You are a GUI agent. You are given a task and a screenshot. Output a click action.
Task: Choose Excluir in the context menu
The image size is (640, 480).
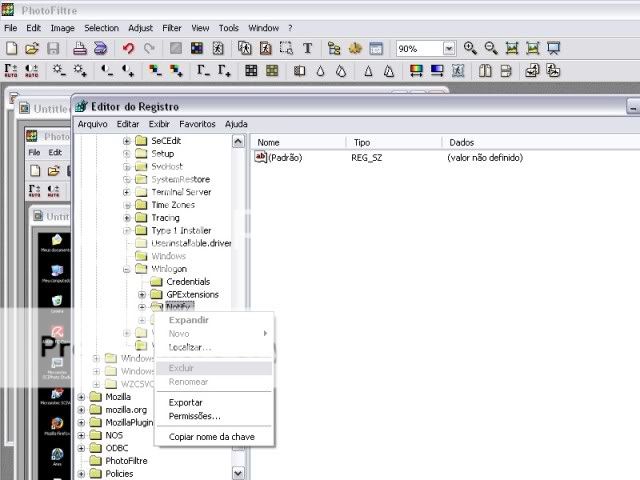click(214, 368)
